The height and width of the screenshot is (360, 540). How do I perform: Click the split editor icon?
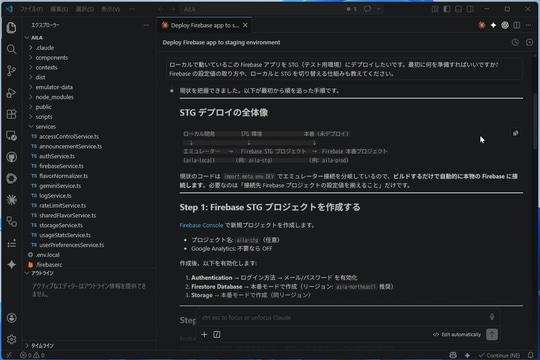517,25
